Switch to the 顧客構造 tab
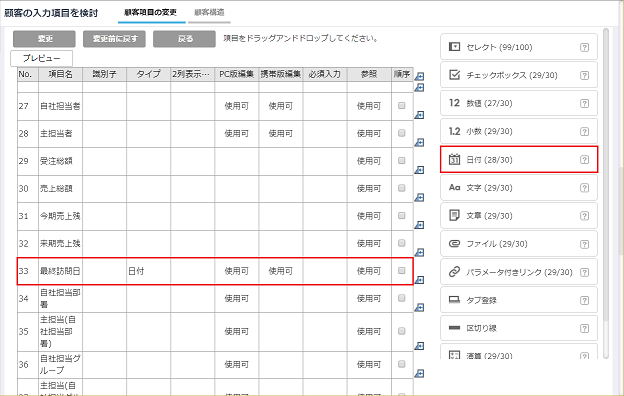Viewport: 624px width, 396px height. point(209,13)
